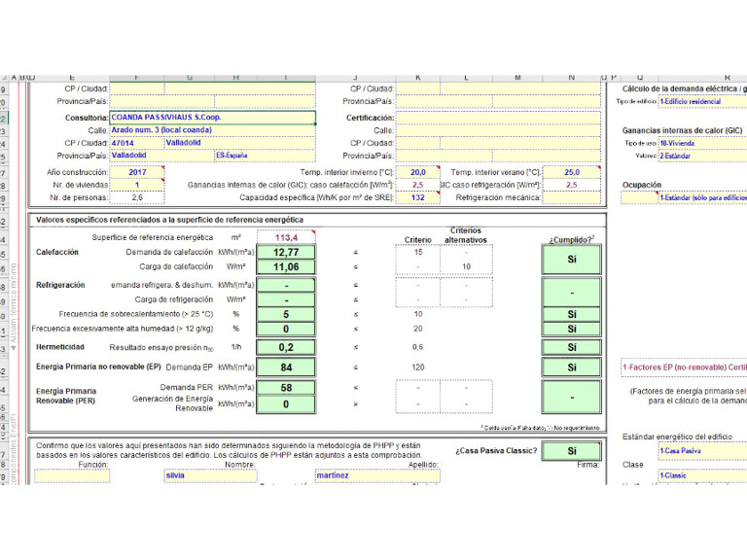Screen dimensions: 747x560
Task: Select Demanda PER result 58
Action: 286,388
